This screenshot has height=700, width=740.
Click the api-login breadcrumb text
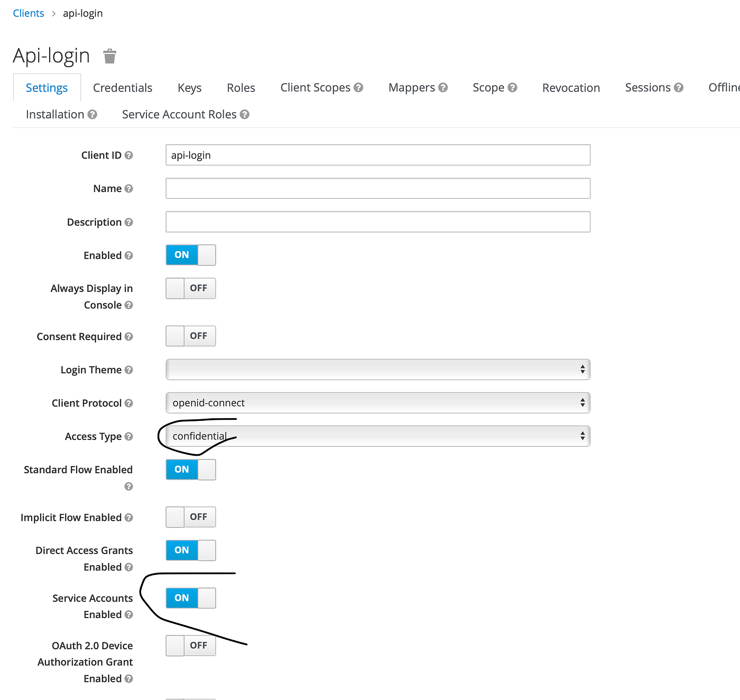coord(83,13)
